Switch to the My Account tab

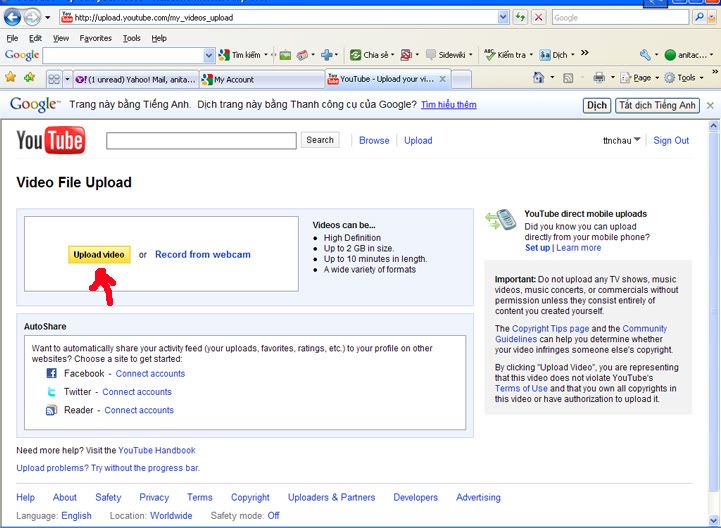(x=262, y=80)
